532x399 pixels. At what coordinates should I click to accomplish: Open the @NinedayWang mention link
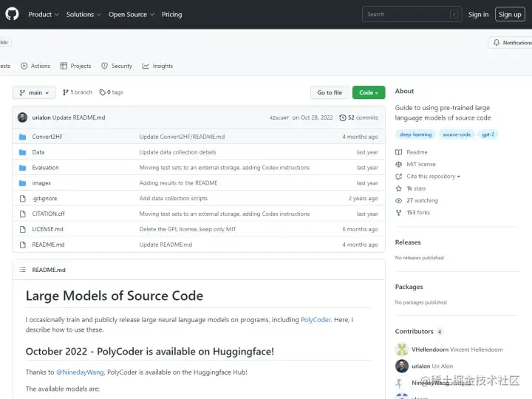80,372
